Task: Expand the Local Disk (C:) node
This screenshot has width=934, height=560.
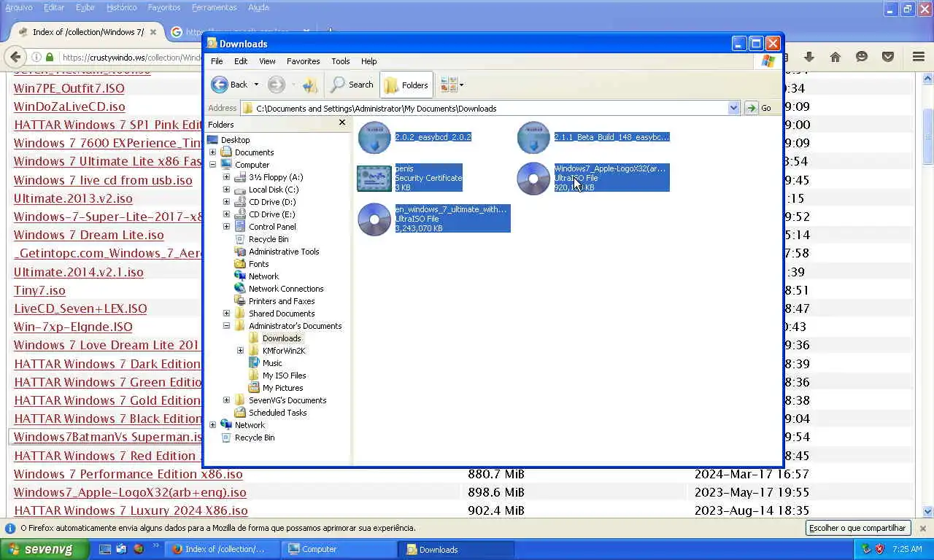Action: pyautogui.click(x=226, y=190)
